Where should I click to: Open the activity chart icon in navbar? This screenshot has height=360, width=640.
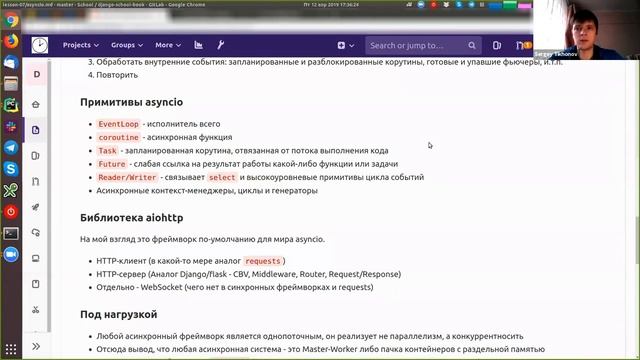[198, 45]
